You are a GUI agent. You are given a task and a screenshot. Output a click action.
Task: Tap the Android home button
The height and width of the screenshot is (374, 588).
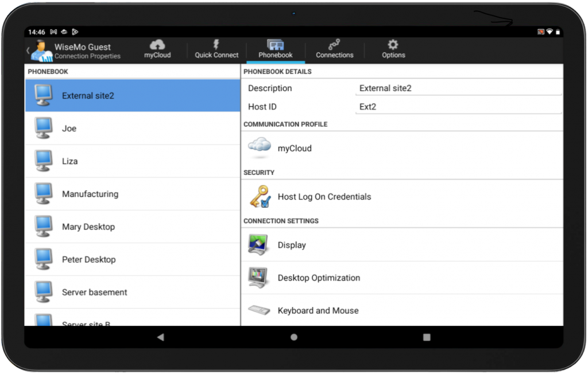tap(293, 338)
